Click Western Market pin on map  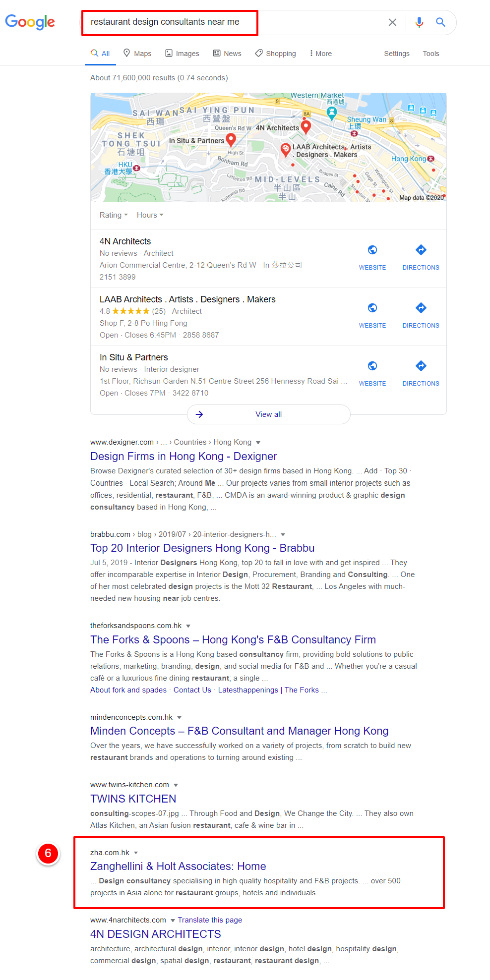332,114
